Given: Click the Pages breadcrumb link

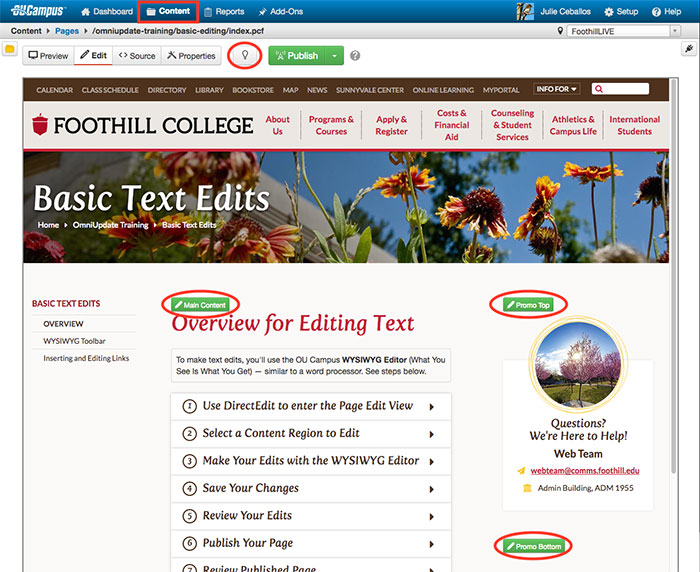Looking at the screenshot, I should coord(67,31).
